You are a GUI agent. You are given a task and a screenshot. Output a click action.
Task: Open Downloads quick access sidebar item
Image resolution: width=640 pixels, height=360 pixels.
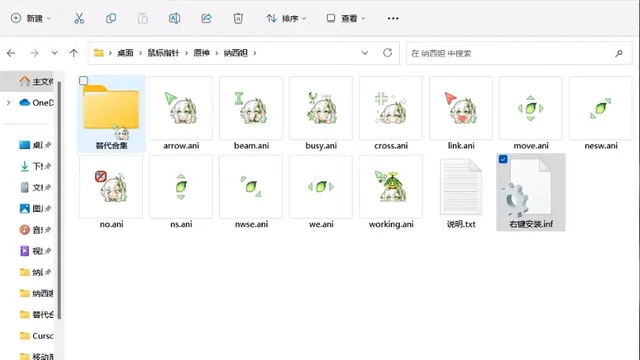pyautogui.click(x=35, y=166)
